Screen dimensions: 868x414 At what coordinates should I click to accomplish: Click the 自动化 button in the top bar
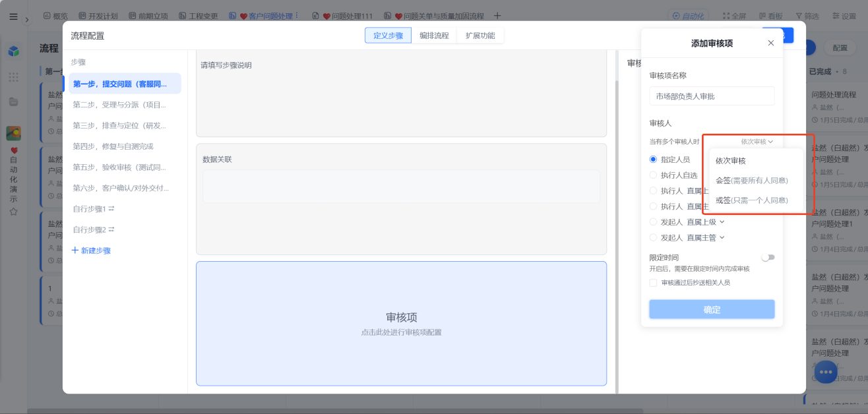pos(687,16)
